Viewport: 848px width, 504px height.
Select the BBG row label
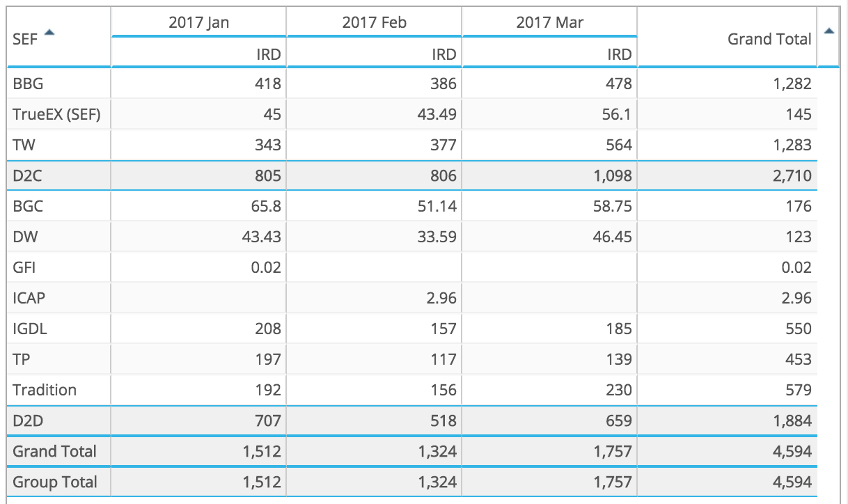point(27,84)
